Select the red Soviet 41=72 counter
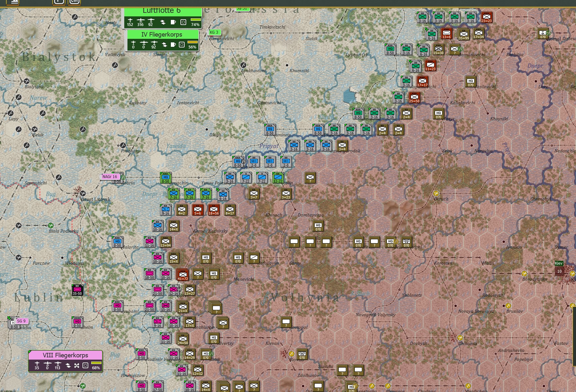This screenshot has height=392, width=576. coord(183,275)
